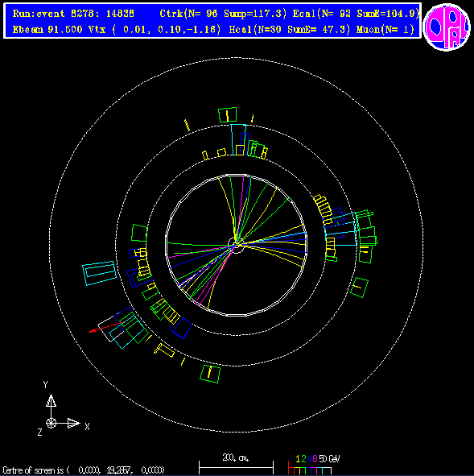This screenshot has height=476, width=474.
Task: Select the Muon(N= 1) readout
Action: point(385,30)
